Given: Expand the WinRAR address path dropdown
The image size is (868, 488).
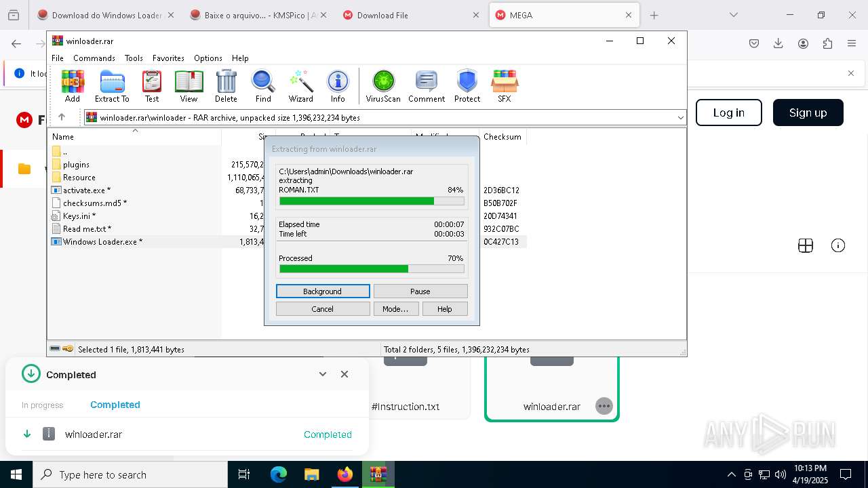Looking at the screenshot, I should coord(680,118).
